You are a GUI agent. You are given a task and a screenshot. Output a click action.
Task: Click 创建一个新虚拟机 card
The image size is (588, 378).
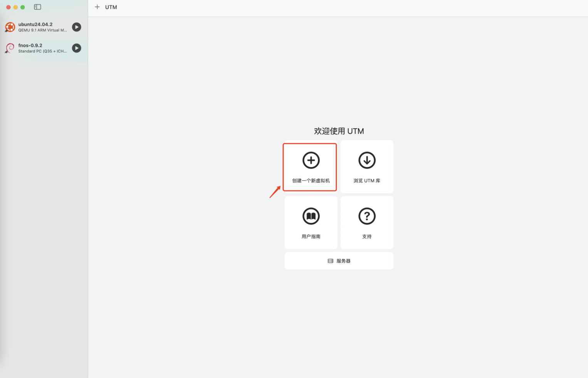coord(311,167)
